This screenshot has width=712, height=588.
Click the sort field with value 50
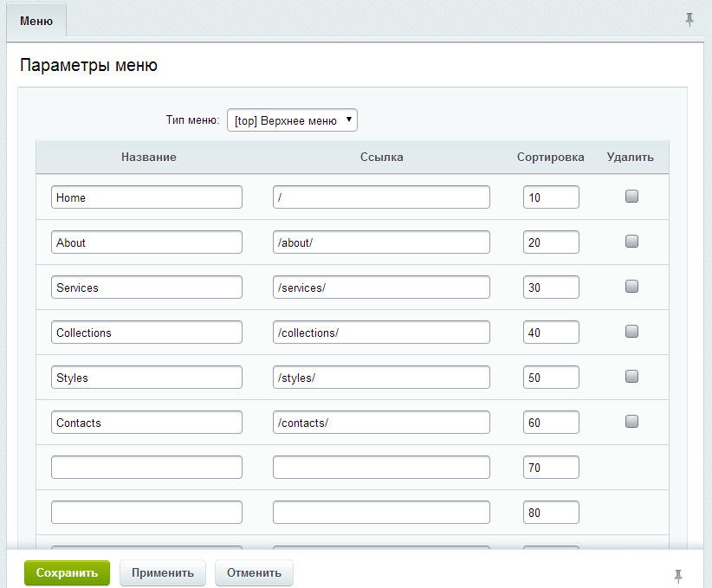551,377
